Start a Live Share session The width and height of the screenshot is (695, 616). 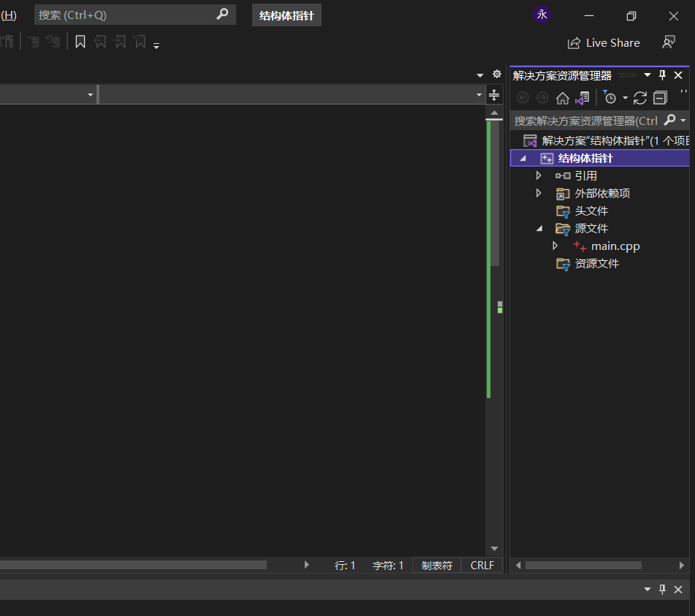coord(604,43)
